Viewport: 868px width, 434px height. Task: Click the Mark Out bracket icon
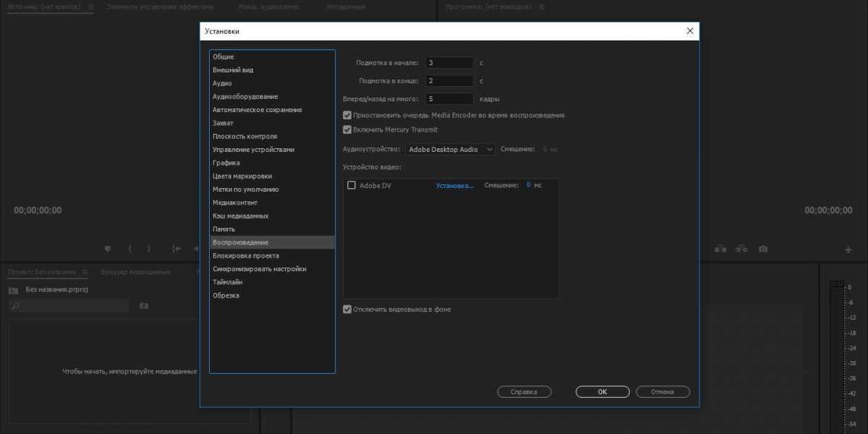point(149,249)
